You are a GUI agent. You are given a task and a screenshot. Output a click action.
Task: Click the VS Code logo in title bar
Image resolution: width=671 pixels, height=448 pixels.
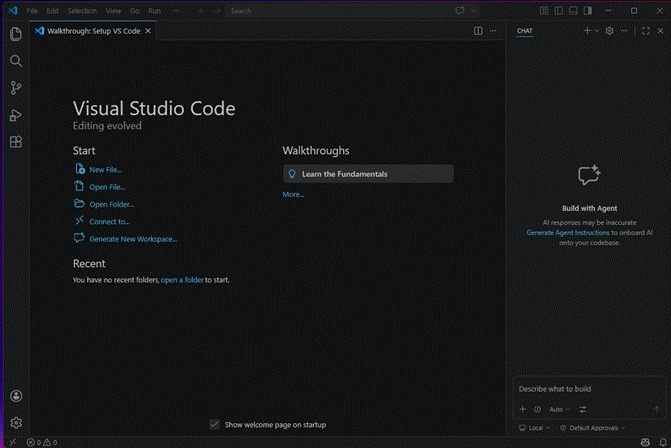[x=13, y=11]
